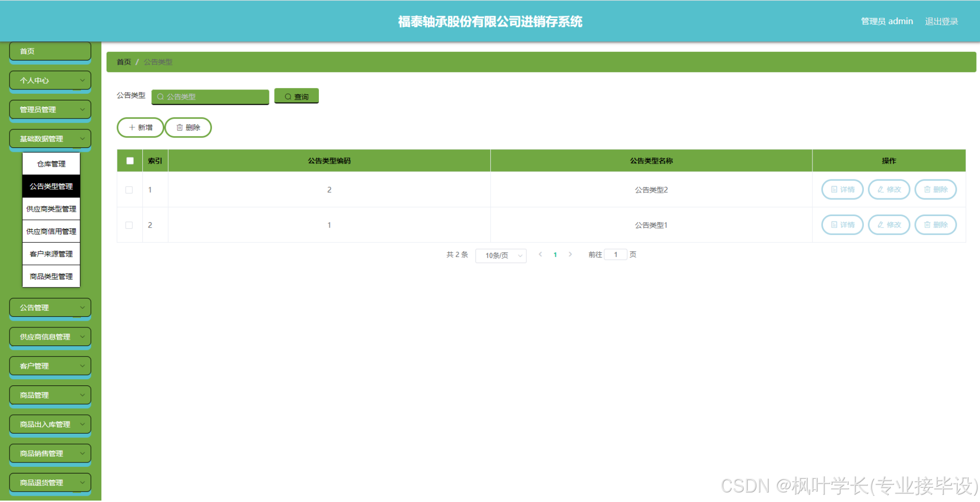980x502 pixels.
Task: Collapse the 基础数据管理 sidebar menu
Action: [50, 139]
